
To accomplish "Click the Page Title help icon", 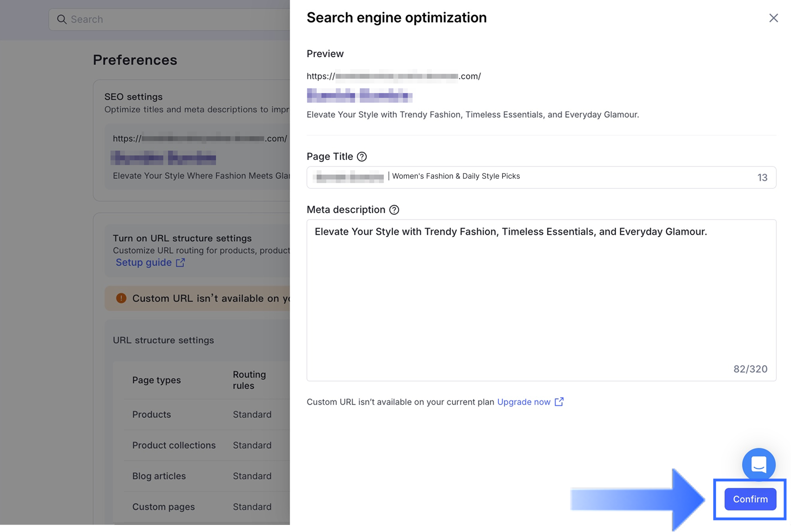I will [x=362, y=157].
